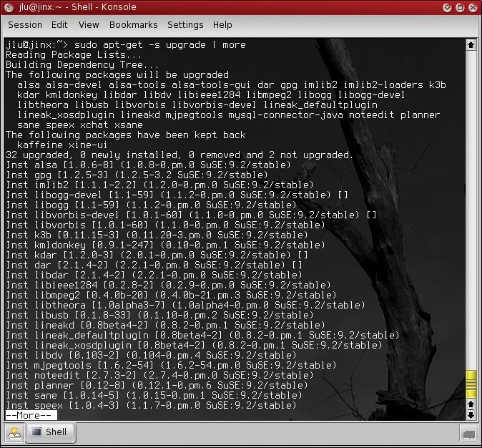This screenshot has width=482, height=448.
Task: Click the New session icon beside Shell tab
Action: [x=14, y=433]
